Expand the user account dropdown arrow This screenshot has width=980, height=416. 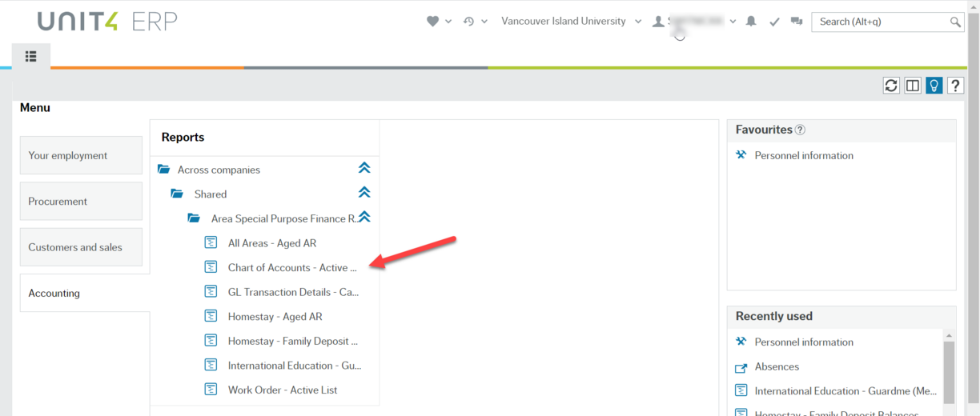click(x=733, y=22)
